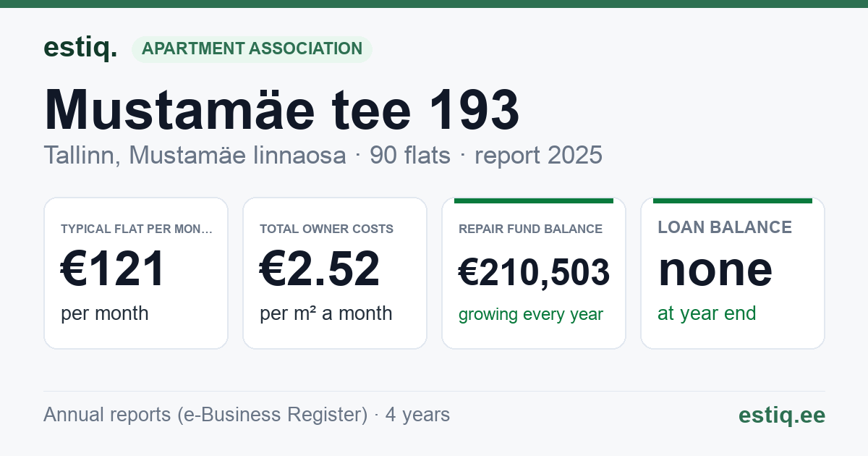The width and height of the screenshot is (868, 456).
Task: Click the €121 value
Action: pos(114,269)
